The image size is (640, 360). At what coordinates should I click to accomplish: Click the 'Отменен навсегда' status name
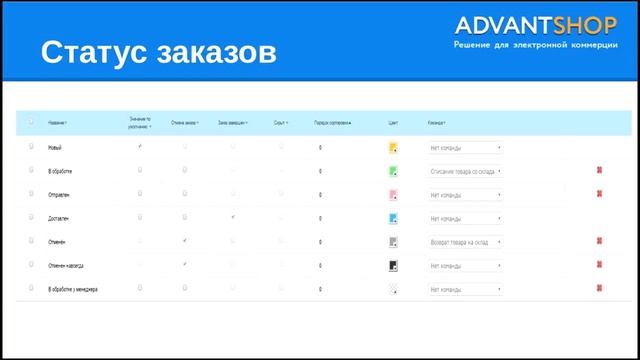tap(66, 266)
